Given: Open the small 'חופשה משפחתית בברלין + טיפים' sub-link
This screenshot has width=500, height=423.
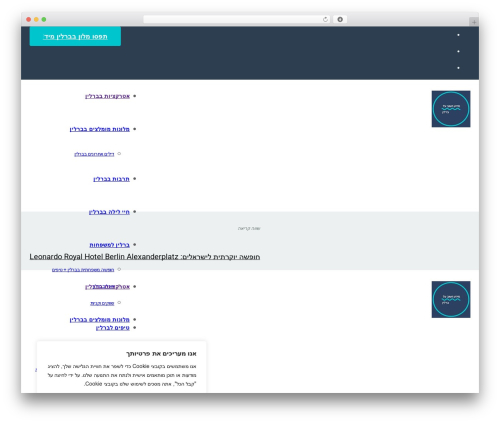Looking at the screenshot, I should [83, 270].
